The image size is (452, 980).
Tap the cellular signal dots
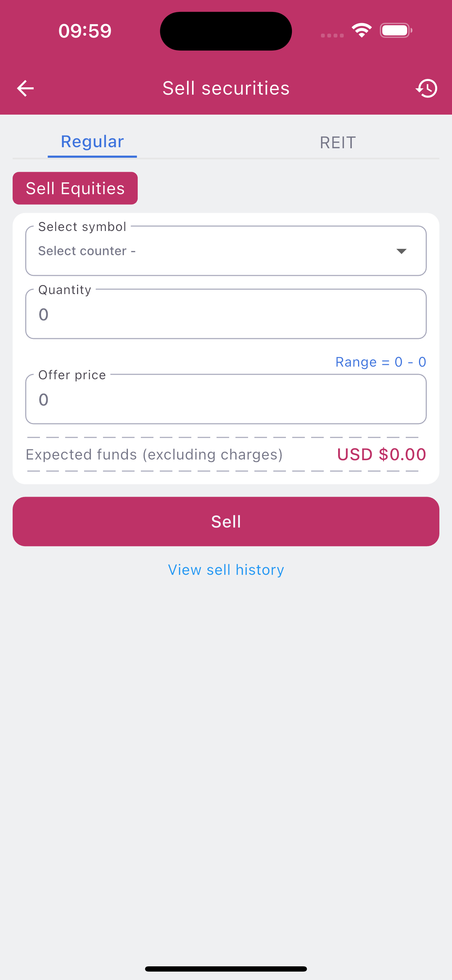click(x=332, y=35)
